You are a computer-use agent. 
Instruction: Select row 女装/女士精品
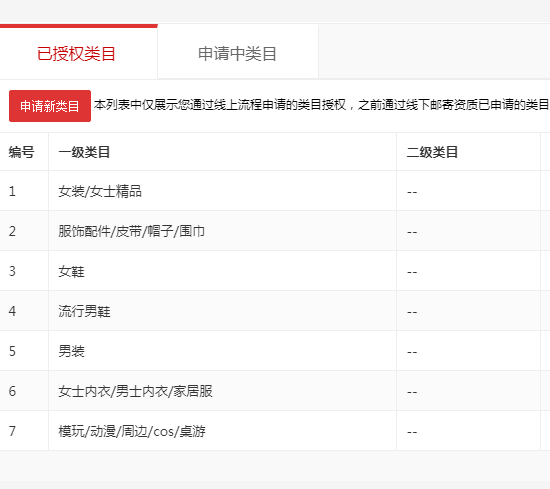point(275,191)
